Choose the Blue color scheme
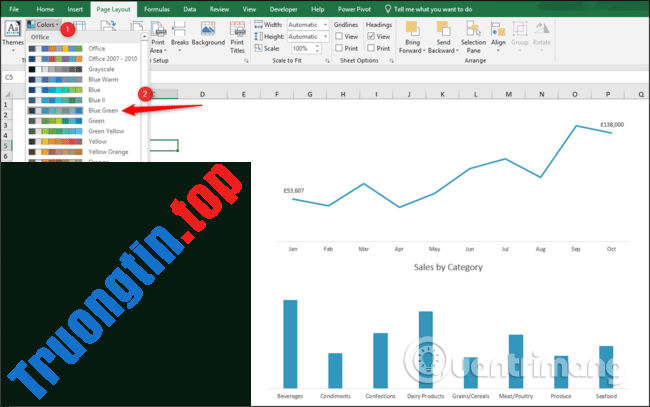This screenshot has height=407, width=650. pos(83,90)
